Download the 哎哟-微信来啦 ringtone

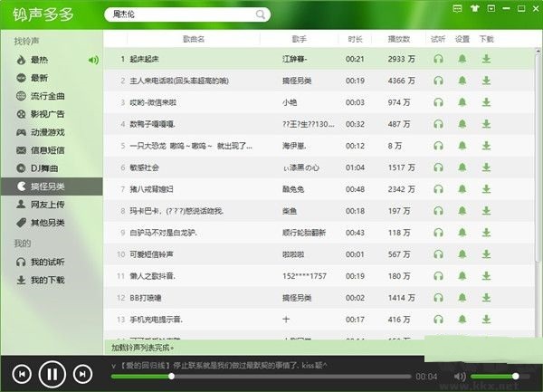pos(486,102)
